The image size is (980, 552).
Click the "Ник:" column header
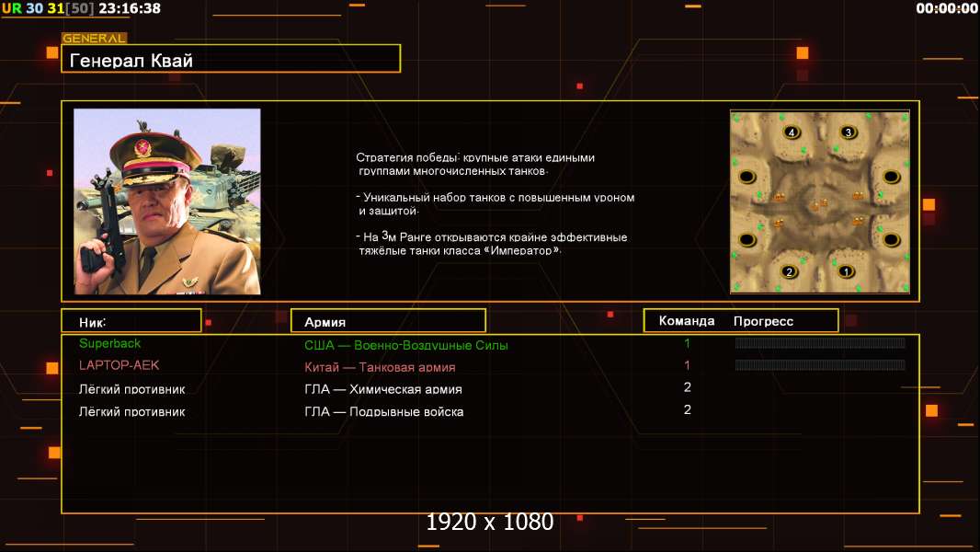[131, 321]
